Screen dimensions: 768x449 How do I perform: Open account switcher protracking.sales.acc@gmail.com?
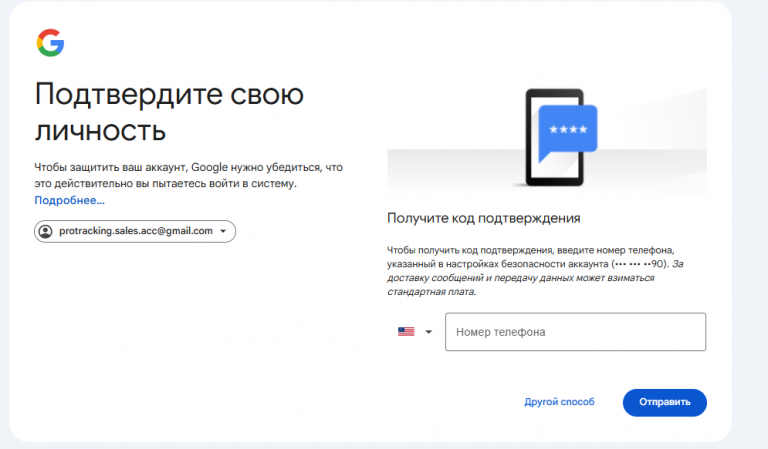[x=135, y=231]
